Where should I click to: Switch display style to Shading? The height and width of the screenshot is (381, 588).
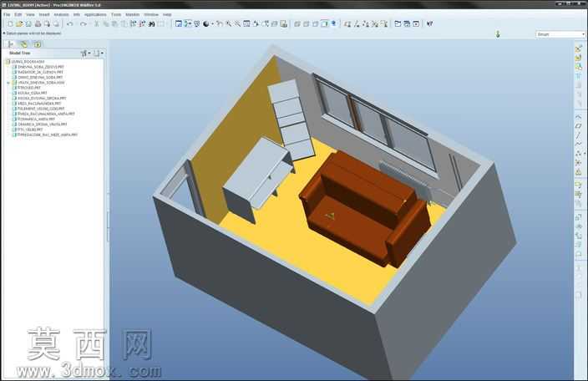[x=324, y=24]
